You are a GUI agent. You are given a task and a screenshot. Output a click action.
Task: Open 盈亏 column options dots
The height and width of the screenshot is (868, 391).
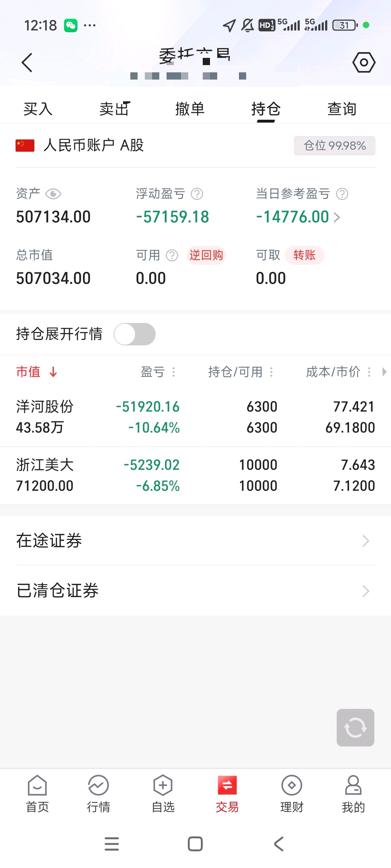click(x=174, y=372)
